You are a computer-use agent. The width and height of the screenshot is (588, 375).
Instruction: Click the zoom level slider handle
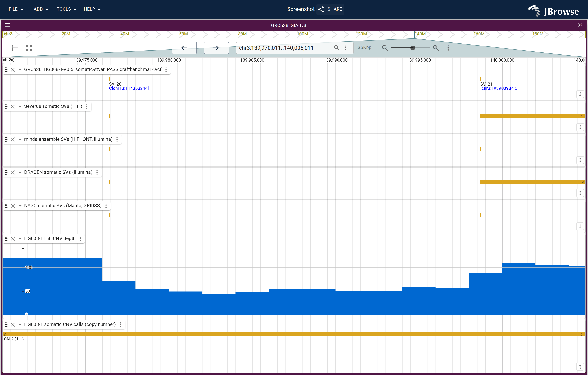click(x=413, y=48)
